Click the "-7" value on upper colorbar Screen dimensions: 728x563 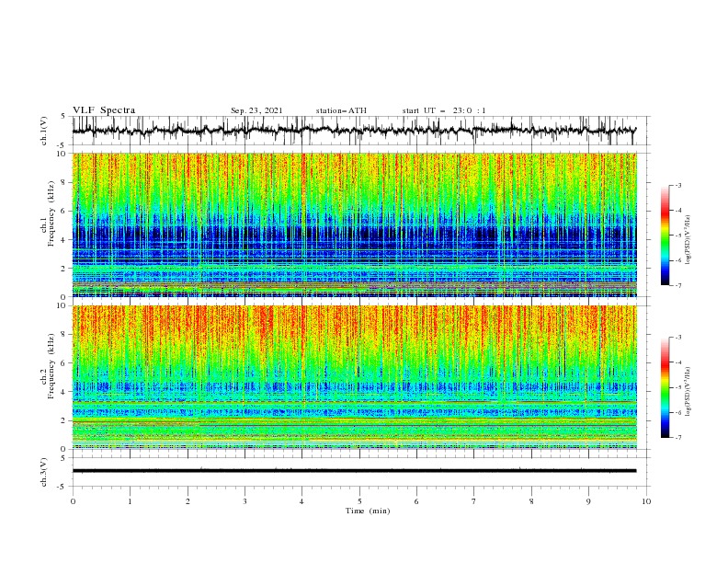click(678, 285)
